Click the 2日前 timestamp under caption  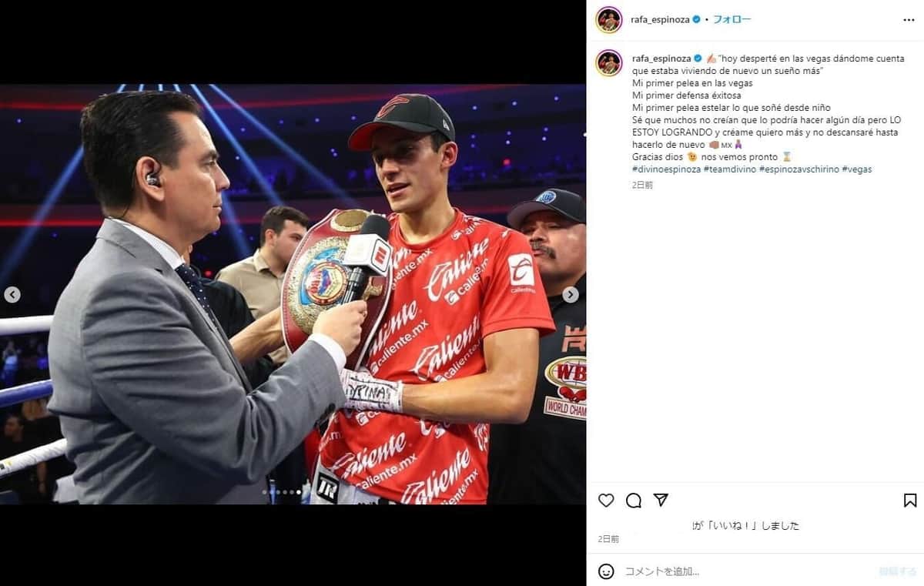[642, 185]
